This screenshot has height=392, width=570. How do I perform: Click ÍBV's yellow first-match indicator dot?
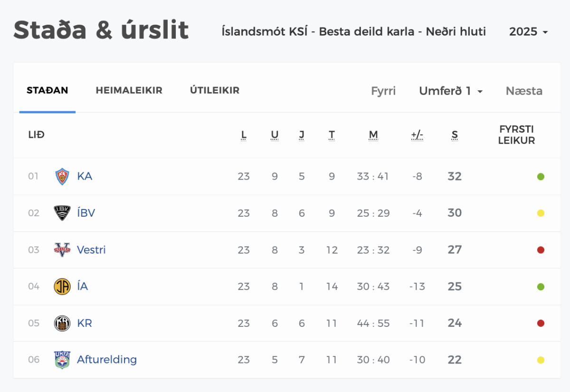[541, 213]
